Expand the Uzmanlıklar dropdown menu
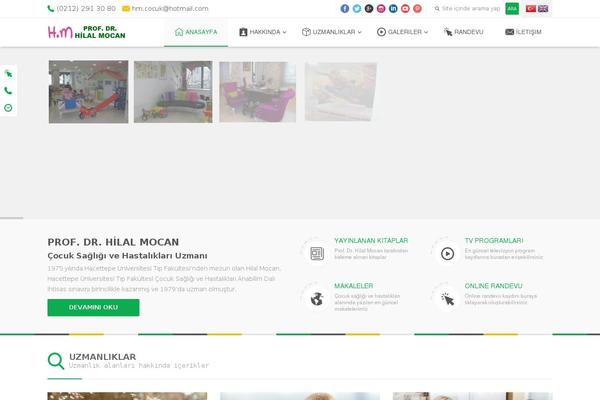This screenshot has height=400, width=600. click(332, 32)
